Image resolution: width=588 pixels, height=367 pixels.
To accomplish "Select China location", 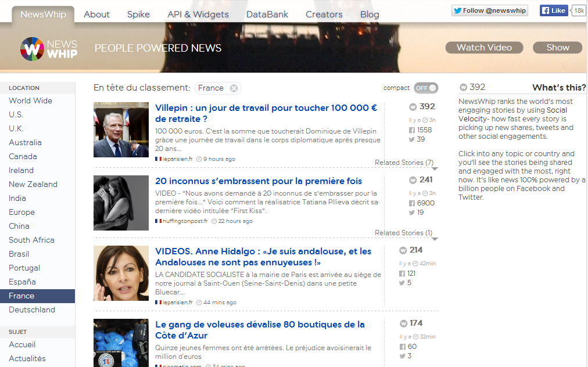I will pyautogui.click(x=19, y=226).
